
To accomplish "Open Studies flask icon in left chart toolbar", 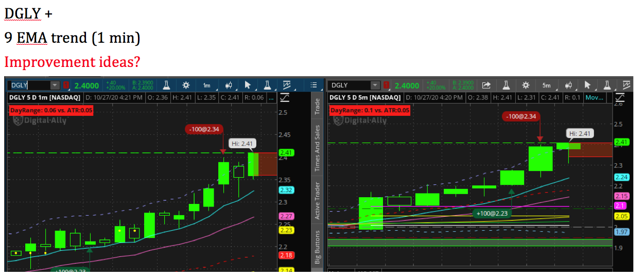I will click(167, 85).
